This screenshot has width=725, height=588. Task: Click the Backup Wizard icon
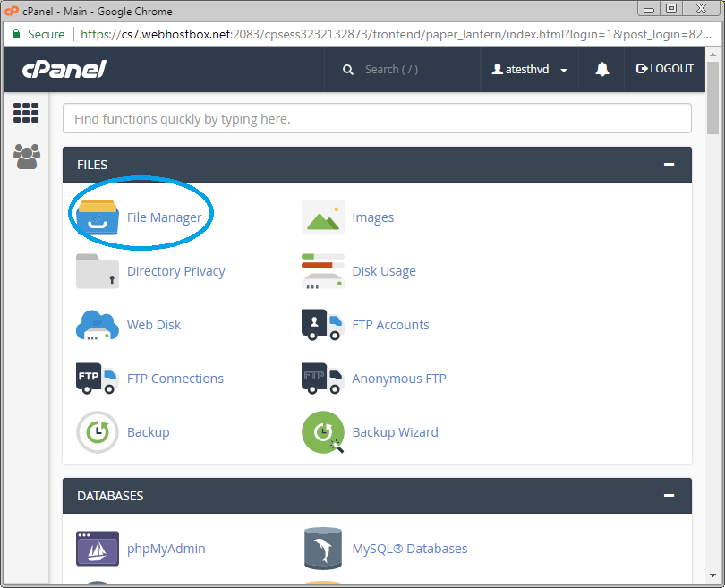click(323, 432)
